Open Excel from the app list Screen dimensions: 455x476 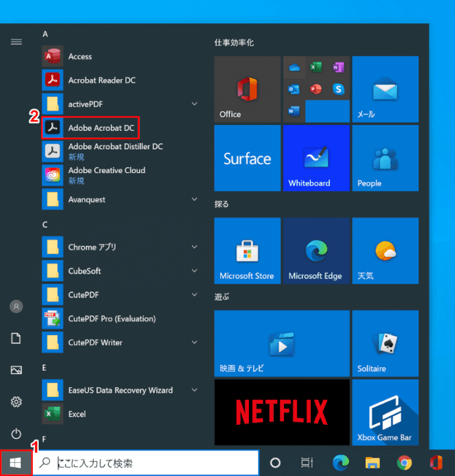point(121,414)
